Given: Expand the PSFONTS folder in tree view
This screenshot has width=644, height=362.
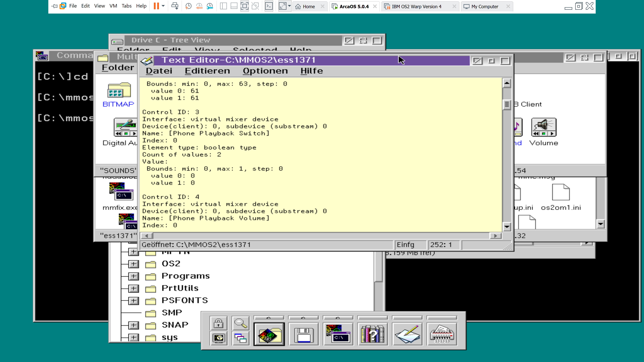Looking at the screenshot, I should (x=134, y=300).
